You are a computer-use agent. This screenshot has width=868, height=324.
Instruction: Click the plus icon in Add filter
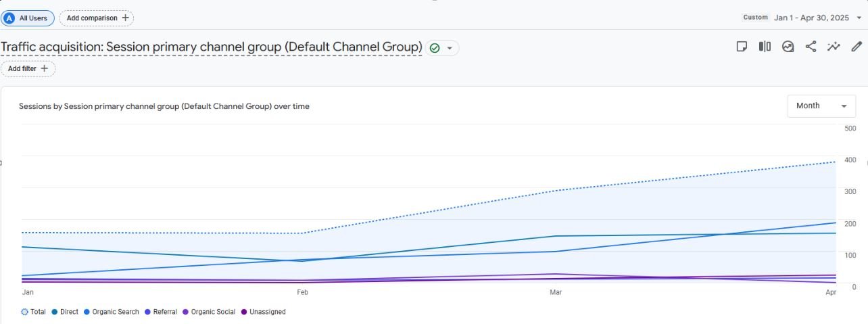click(x=45, y=68)
